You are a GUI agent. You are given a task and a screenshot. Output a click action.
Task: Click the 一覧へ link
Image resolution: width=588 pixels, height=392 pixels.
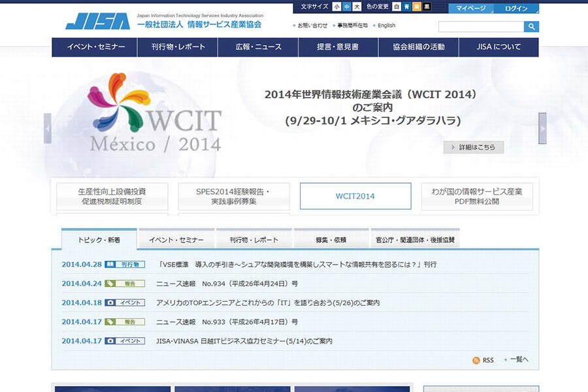[519, 359]
